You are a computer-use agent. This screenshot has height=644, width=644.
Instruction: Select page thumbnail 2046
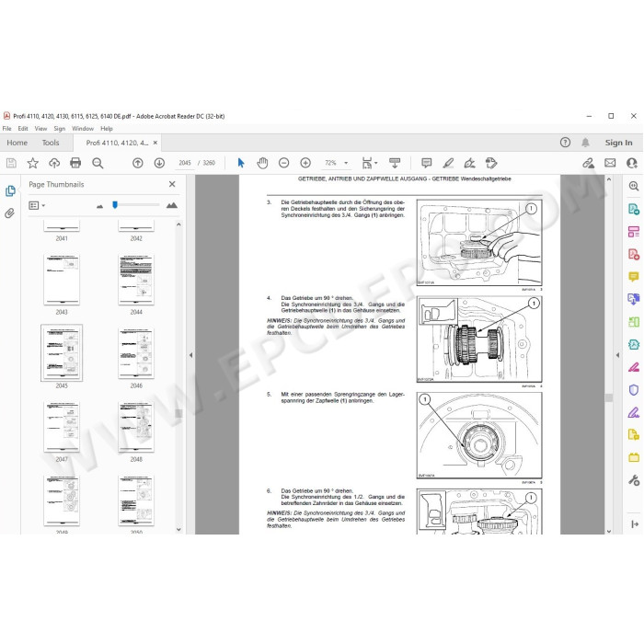click(x=136, y=353)
